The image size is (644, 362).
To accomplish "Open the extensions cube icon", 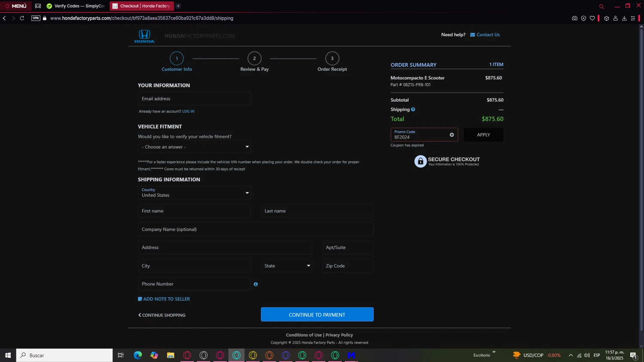I will [x=607, y=18].
